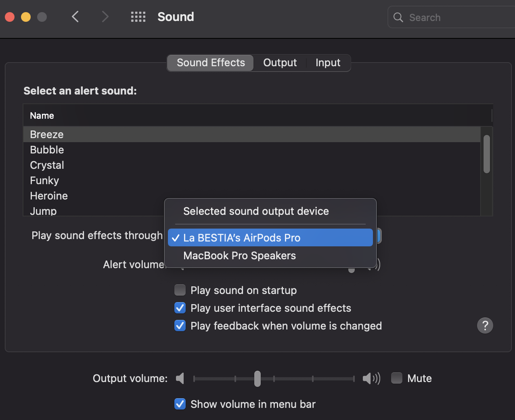The width and height of the screenshot is (515, 420).
Task: Click the forward navigation chevron
Action: 105,17
